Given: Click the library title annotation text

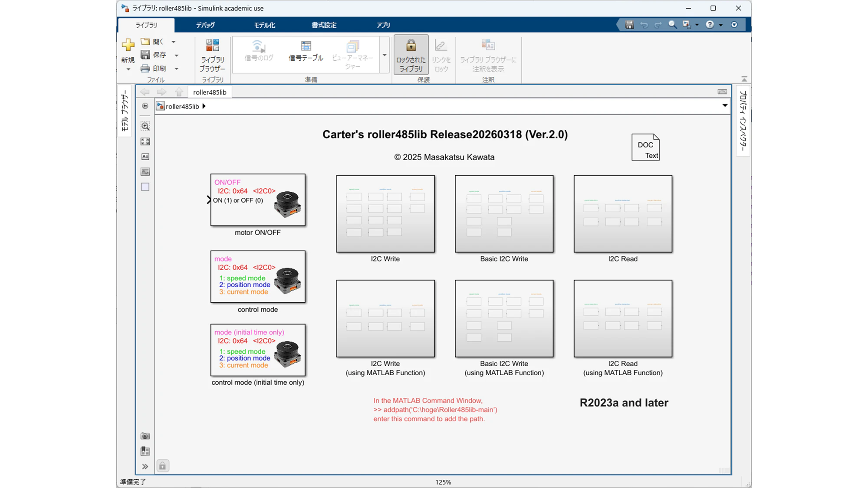Looking at the screenshot, I should coord(445,134).
